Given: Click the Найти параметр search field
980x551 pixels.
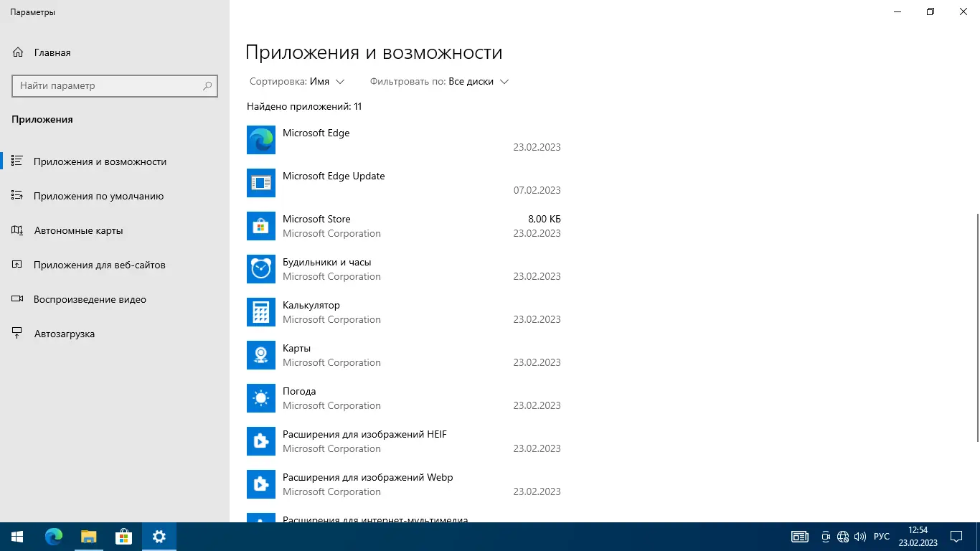Looking at the screenshot, I should tap(115, 85).
